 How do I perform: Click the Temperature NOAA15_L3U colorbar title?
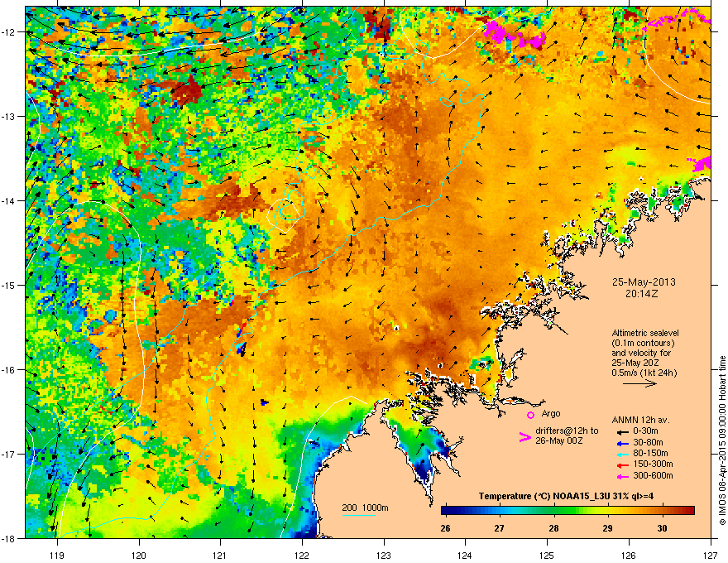(566, 496)
